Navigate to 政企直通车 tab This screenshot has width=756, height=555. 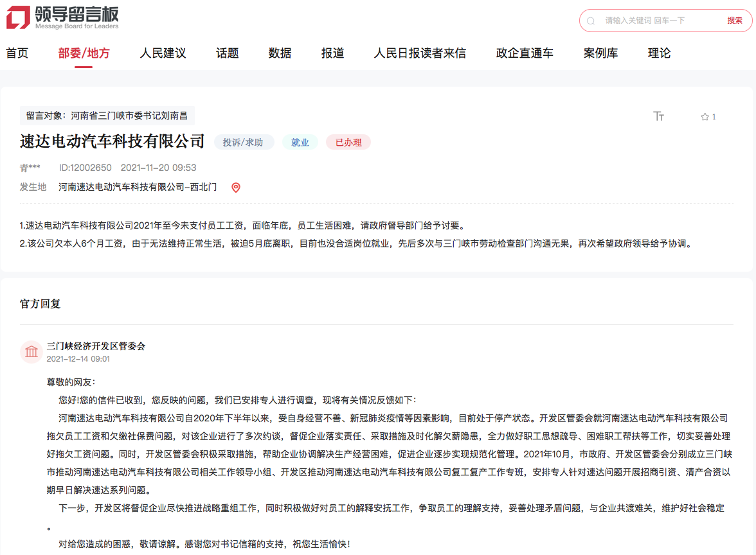point(525,53)
